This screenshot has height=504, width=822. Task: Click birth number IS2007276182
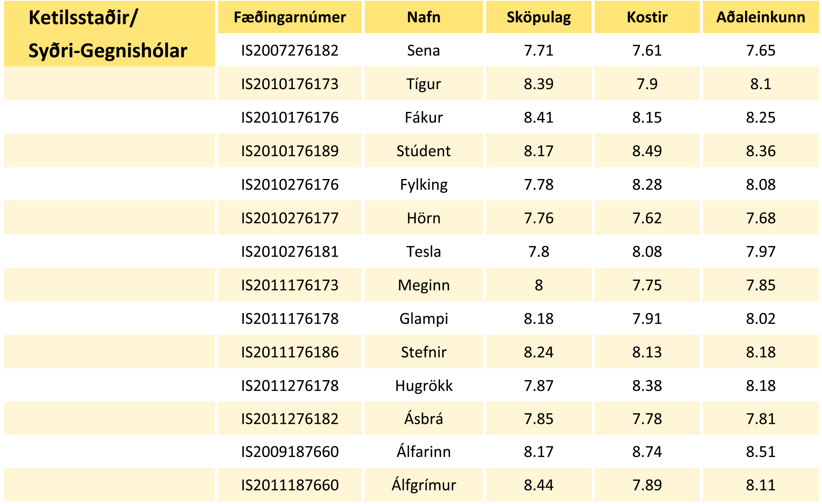[x=290, y=51]
